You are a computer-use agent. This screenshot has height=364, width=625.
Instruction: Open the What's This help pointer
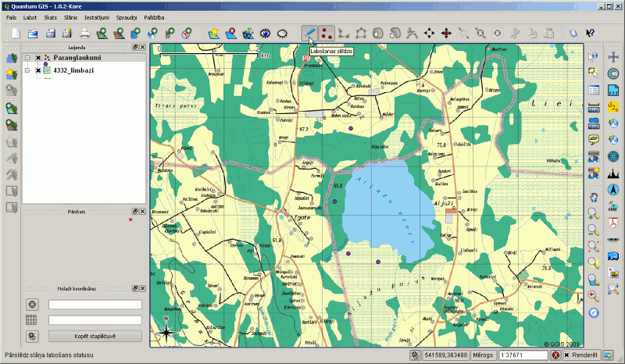[x=590, y=33]
